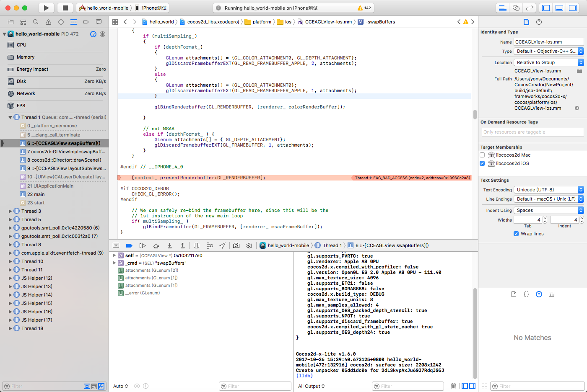Select the Quick Help inspector tab

(x=539, y=22)
